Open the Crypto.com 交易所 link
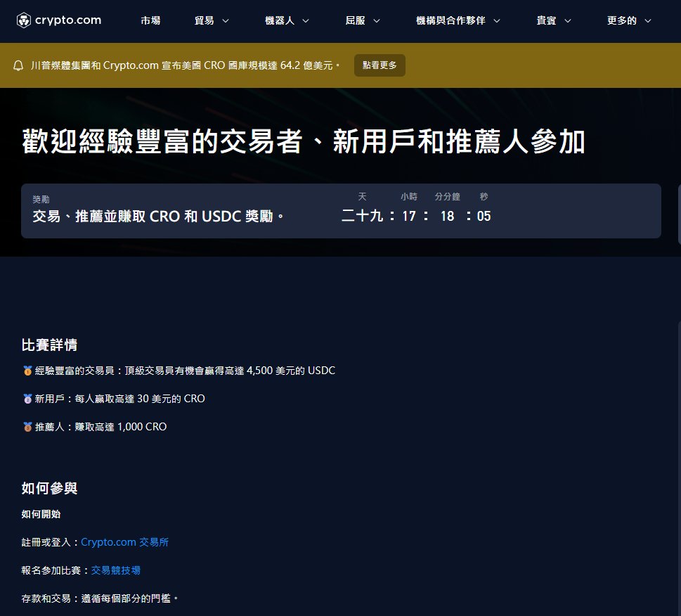 (124, 542)
